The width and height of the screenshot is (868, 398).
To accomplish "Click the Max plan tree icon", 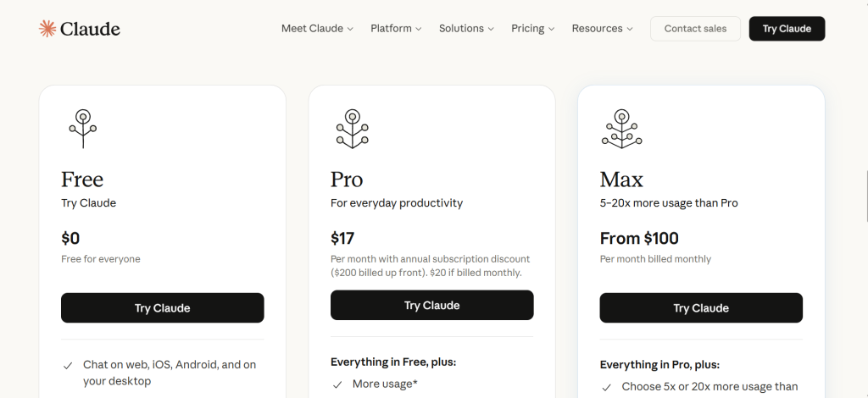I will (621, 129).
